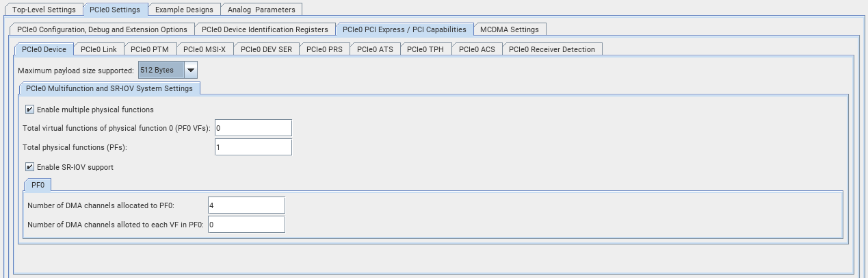The image size is (868, 278).
Task: Open the MCDMA Settings tab
Action: [x=510, y=29]
